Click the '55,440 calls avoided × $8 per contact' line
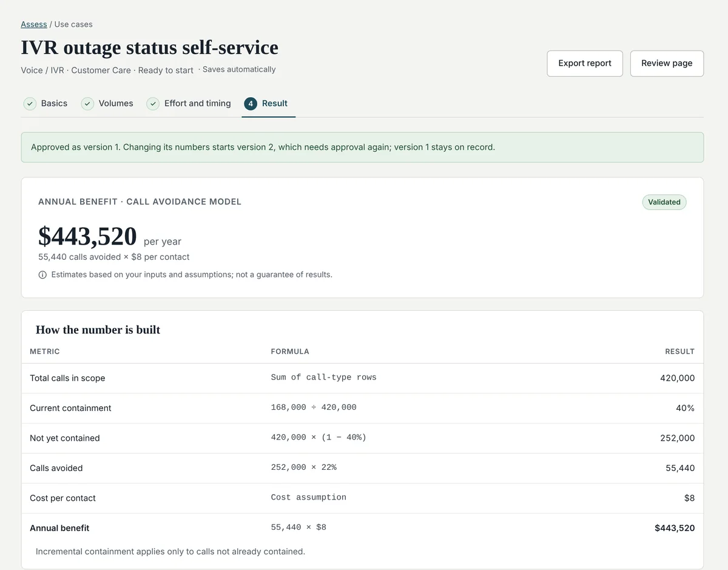Image resolution: width=728 pixels, height=570 pixels. point(113,257)
